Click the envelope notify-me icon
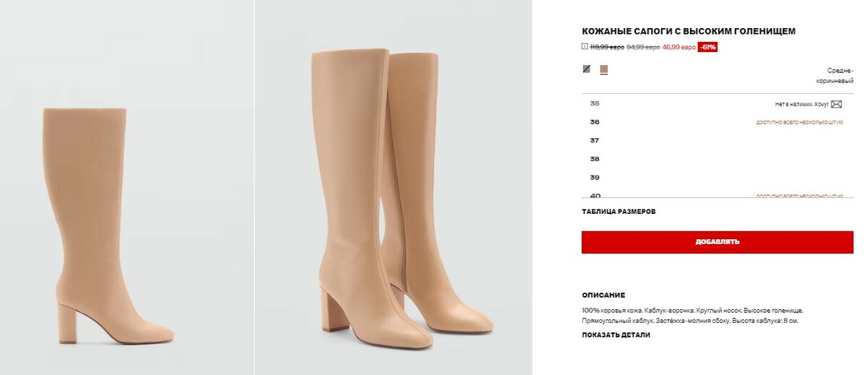Screen dimensions: 868x375 pyautogui.click(x=836, y=104)
